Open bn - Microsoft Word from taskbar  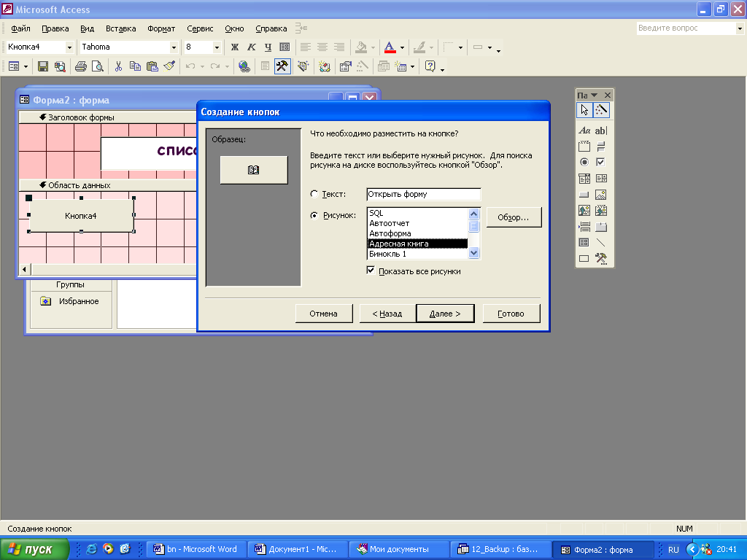pos(196,549)
